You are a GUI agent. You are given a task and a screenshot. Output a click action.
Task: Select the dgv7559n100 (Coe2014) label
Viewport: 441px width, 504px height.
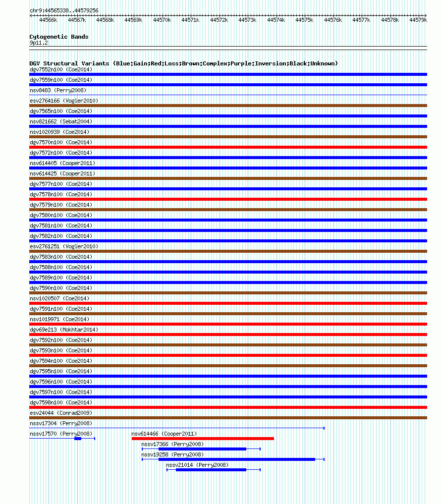(x=61, y=80)
